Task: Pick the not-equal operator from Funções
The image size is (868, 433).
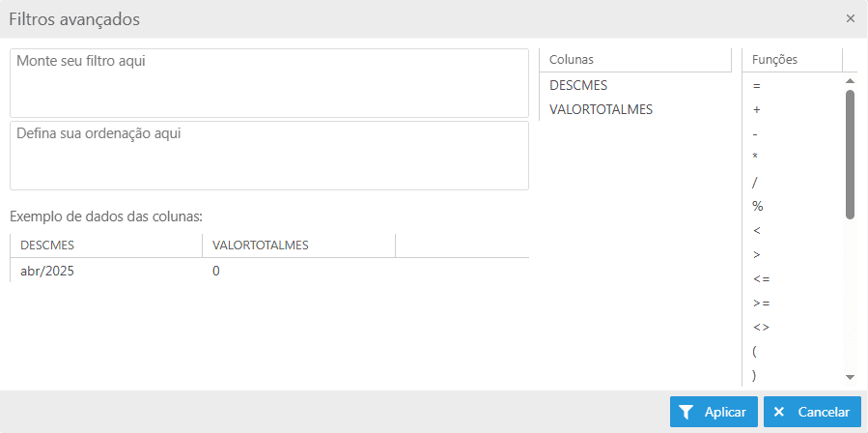Action: pyautogui.click(x=761, y=327)
